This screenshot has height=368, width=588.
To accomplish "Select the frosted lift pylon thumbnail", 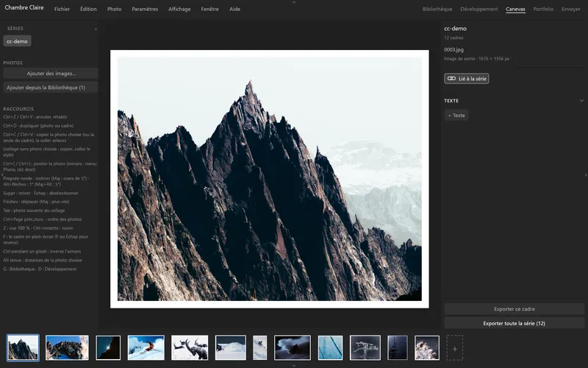I will tap(365, 347).
